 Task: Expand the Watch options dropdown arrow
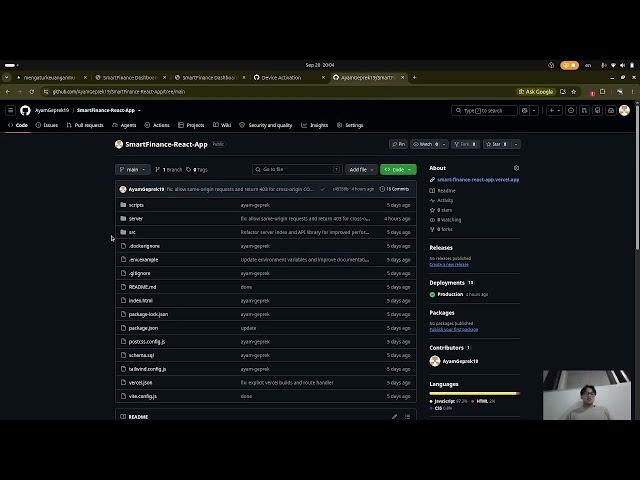(x=444, y=144)
